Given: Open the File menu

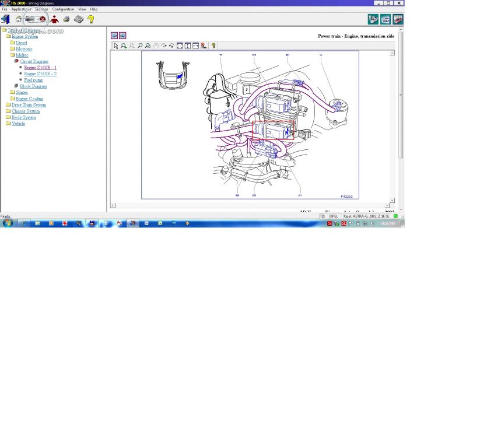Looking at the screenshot, I should pyautogui.click(x=5, y=9).
